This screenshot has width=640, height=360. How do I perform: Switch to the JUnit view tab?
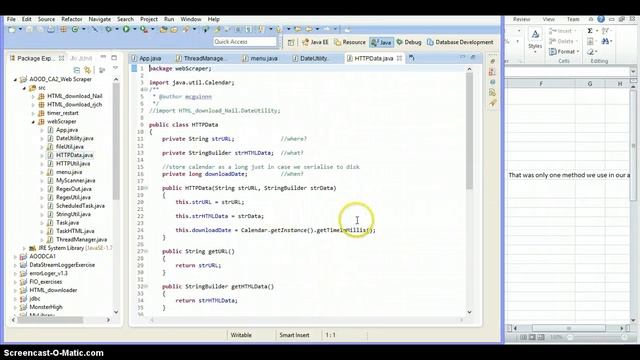(81, 58)
